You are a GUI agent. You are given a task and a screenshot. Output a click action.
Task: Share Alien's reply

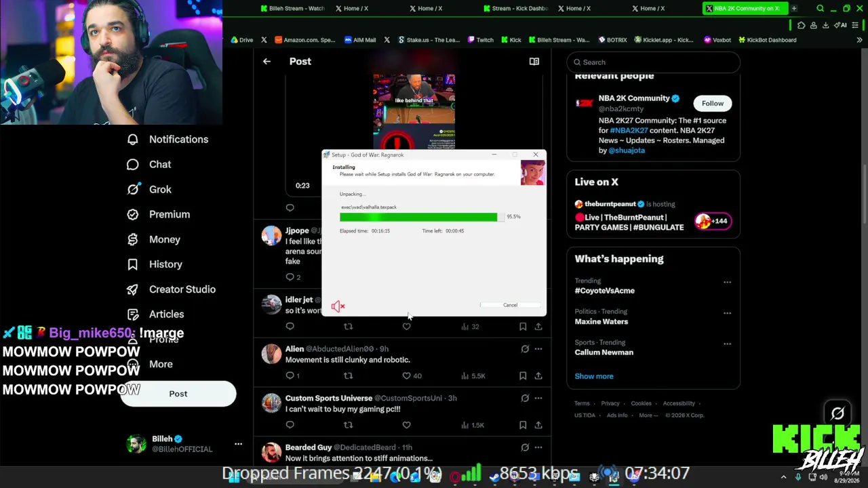[538, 375]
